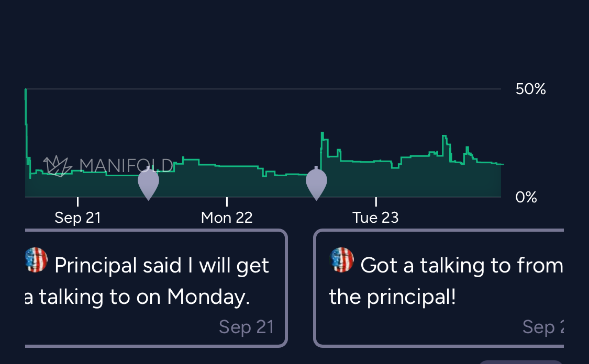
Task: Open the 'Principal said I will get' annotation card
Action: (x=156, y=288)
